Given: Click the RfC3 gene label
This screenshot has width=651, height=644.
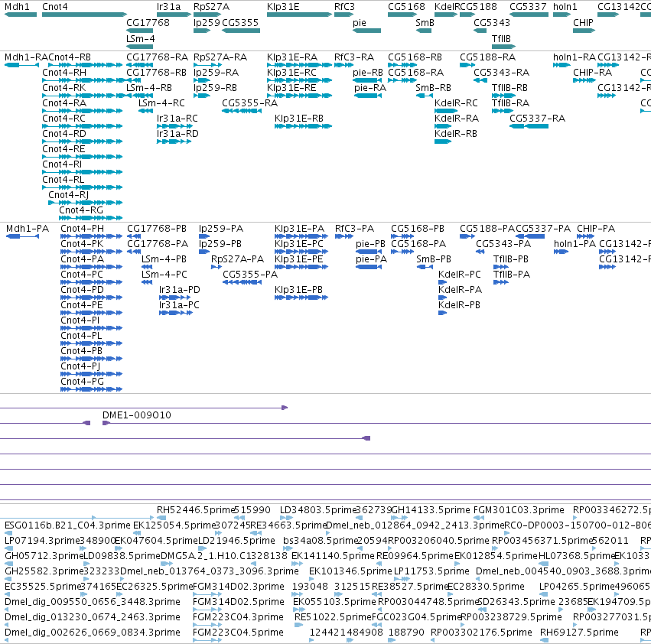Looking at the screenshot, I should [344, 7].
